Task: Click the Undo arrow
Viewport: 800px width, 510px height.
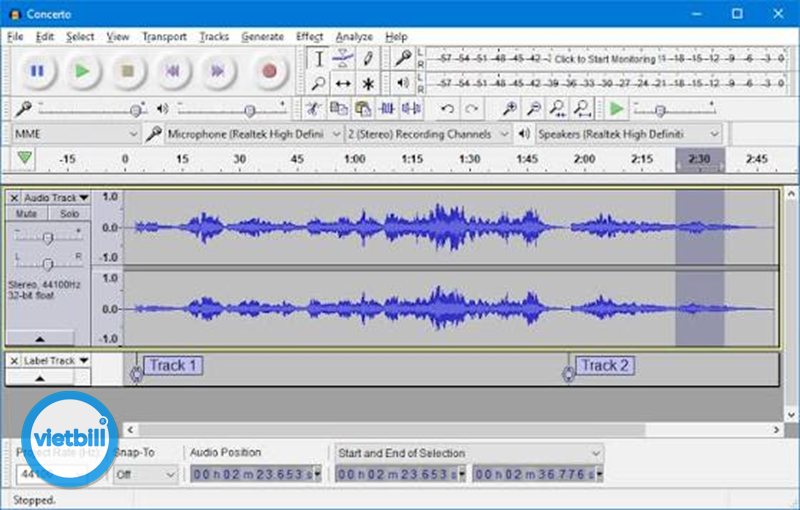Action: (x=447, y=109)
